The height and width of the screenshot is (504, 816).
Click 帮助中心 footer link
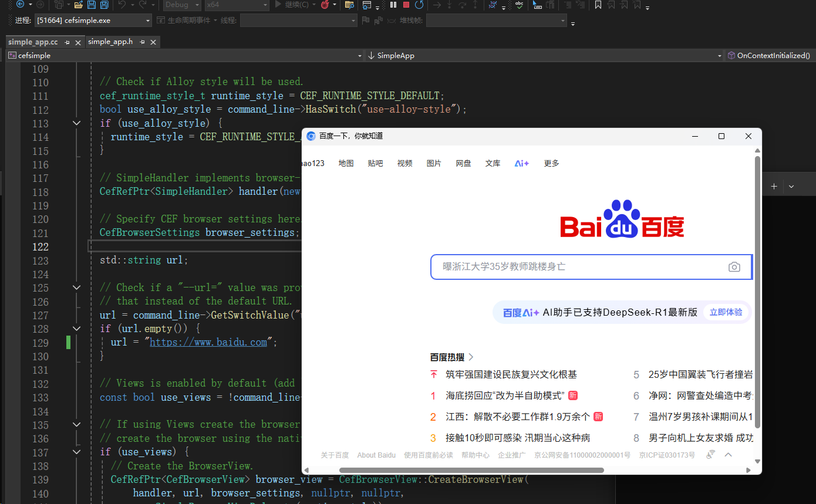point(476,455)
